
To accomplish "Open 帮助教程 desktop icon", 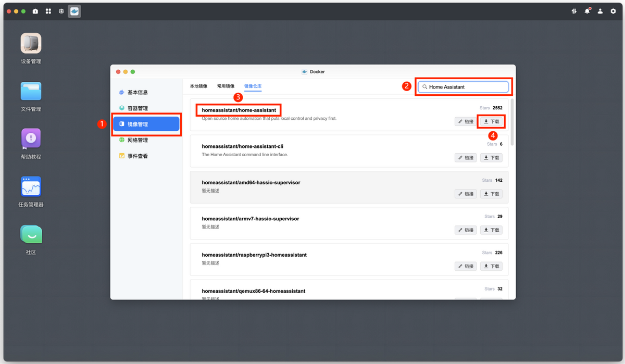I will pyautogui.click(x=31, y=139).
